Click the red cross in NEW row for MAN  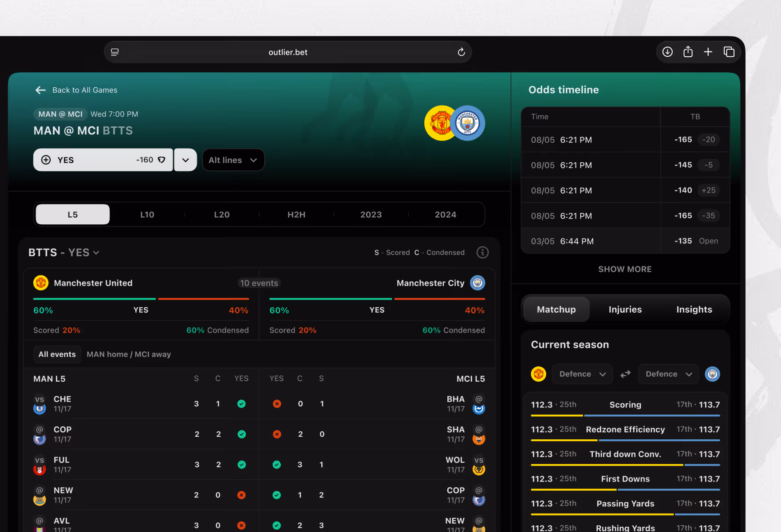tap(241, 495)
